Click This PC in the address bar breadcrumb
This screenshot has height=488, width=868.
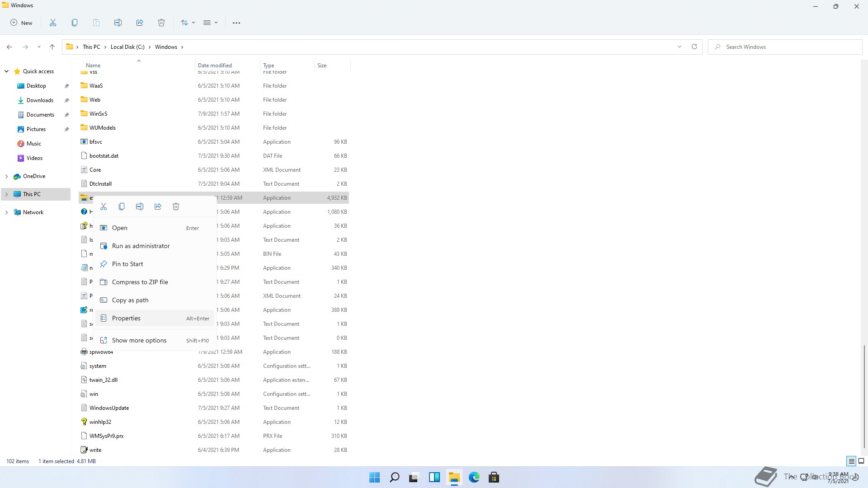point(91,47)
